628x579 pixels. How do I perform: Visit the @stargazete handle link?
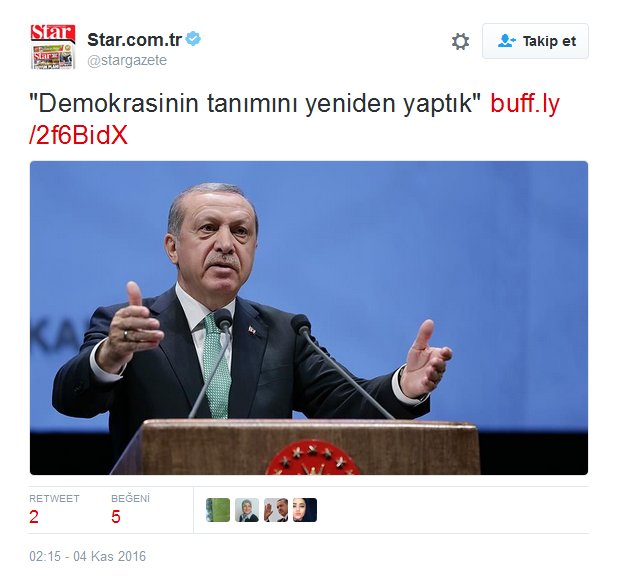coord(127,60)
